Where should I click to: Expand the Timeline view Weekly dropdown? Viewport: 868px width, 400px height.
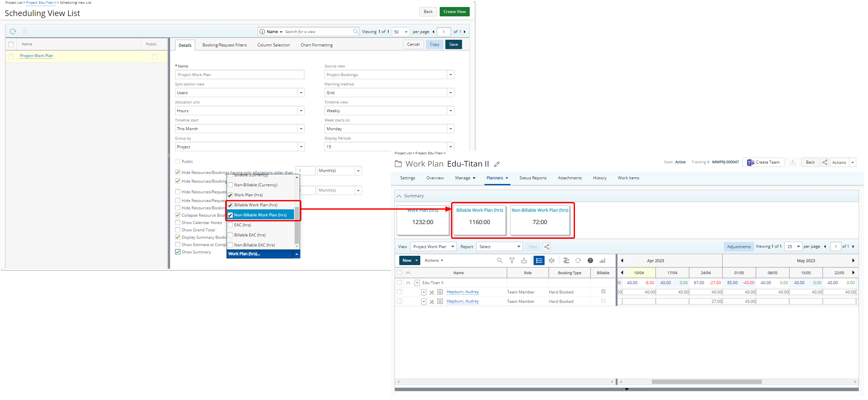pyautogui.click(x=450, y=111)
